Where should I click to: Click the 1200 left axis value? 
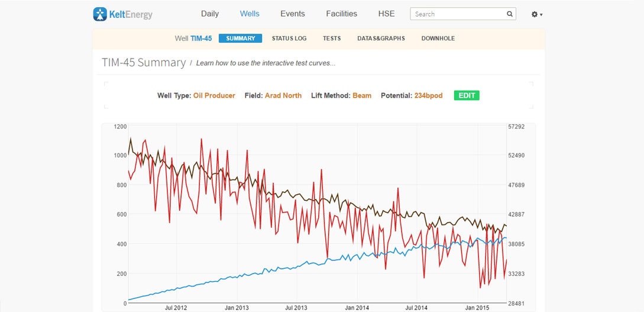120,126
